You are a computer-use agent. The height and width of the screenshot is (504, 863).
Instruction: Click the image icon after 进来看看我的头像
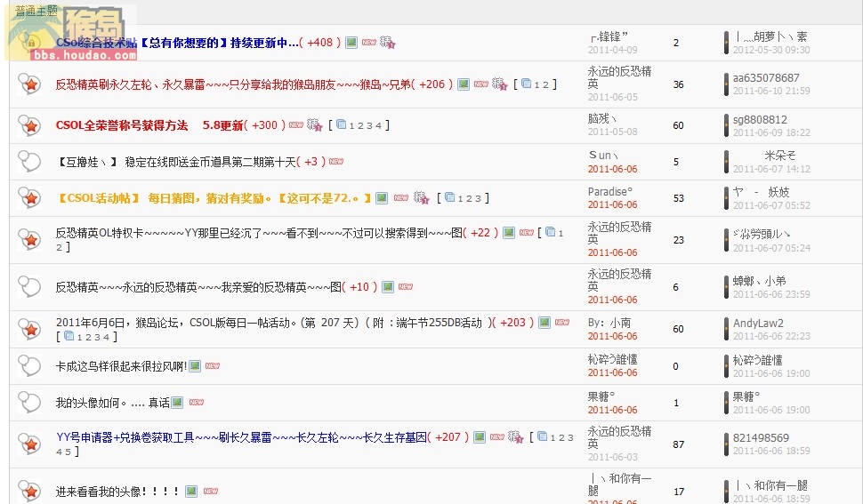click(x=191, y=492)
